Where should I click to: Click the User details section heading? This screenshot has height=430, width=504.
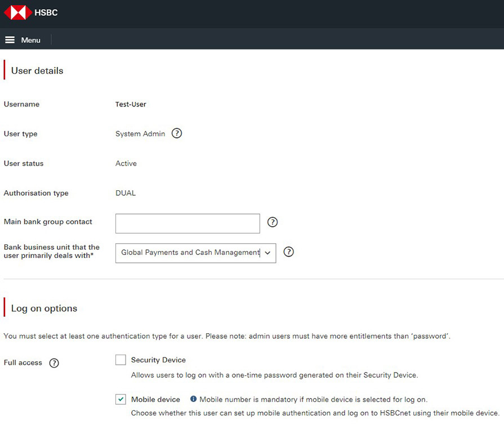37,71
